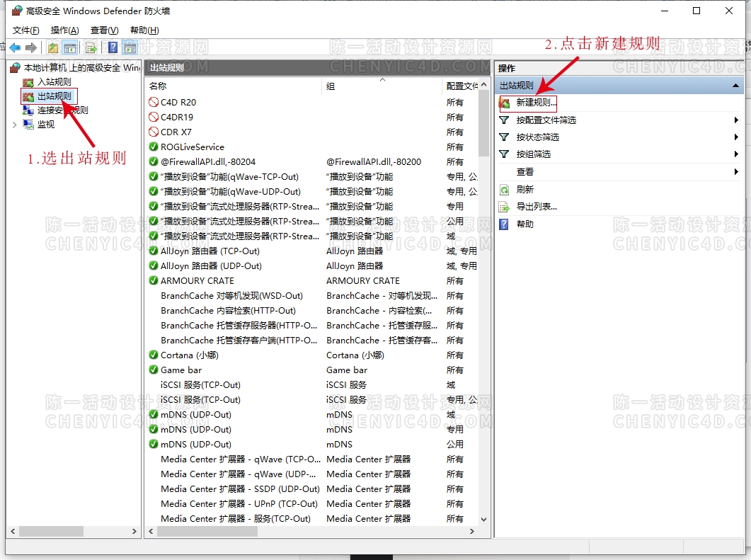This screenshot has width=751, height=560.
Task: Click the filter funnel icon for 按状态筛选
Action: [504, 137]
